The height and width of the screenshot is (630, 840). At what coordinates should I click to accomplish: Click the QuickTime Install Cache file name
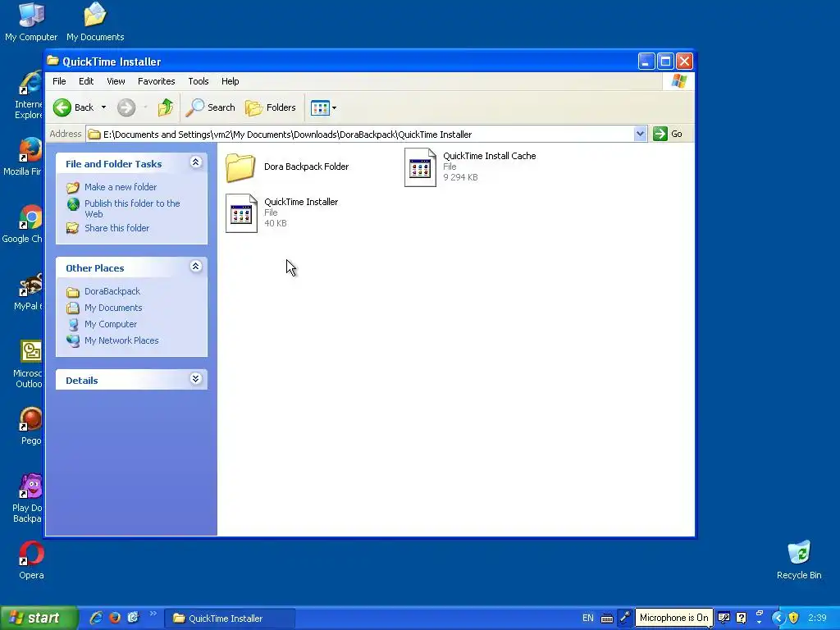(489, 156)
